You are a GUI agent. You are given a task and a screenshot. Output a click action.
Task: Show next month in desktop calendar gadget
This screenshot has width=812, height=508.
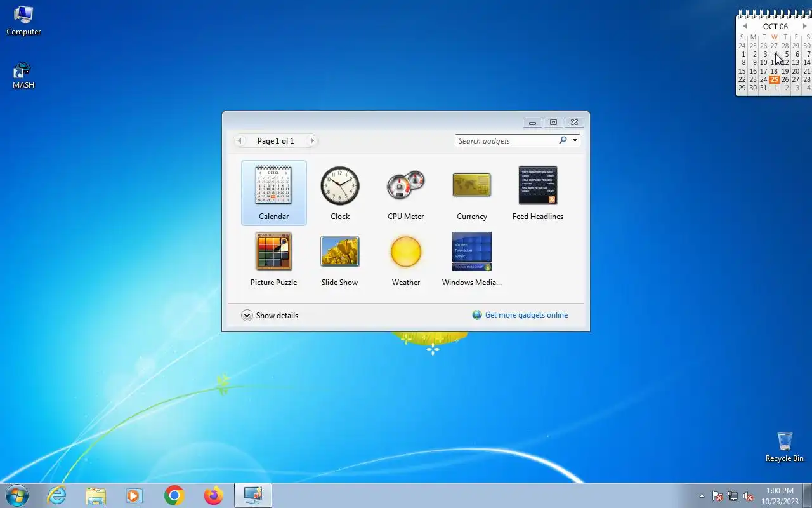805,27
